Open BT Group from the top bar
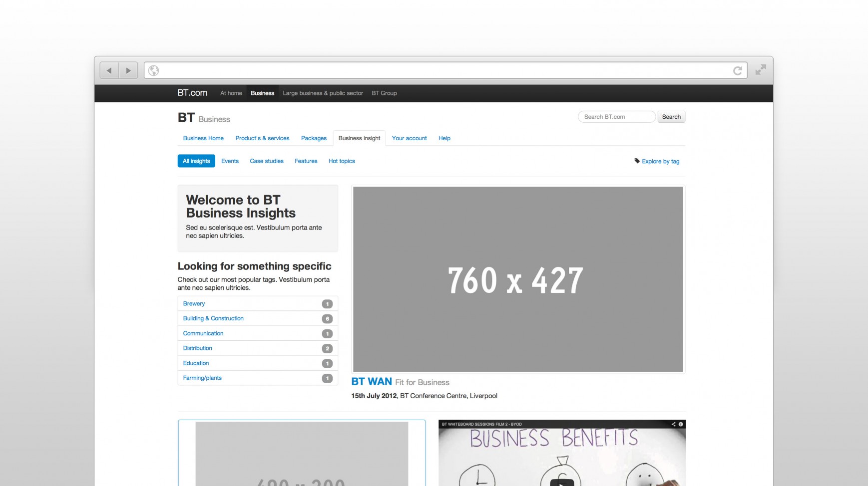The width and height of the screenshot is (868, 486). (384, 93)
